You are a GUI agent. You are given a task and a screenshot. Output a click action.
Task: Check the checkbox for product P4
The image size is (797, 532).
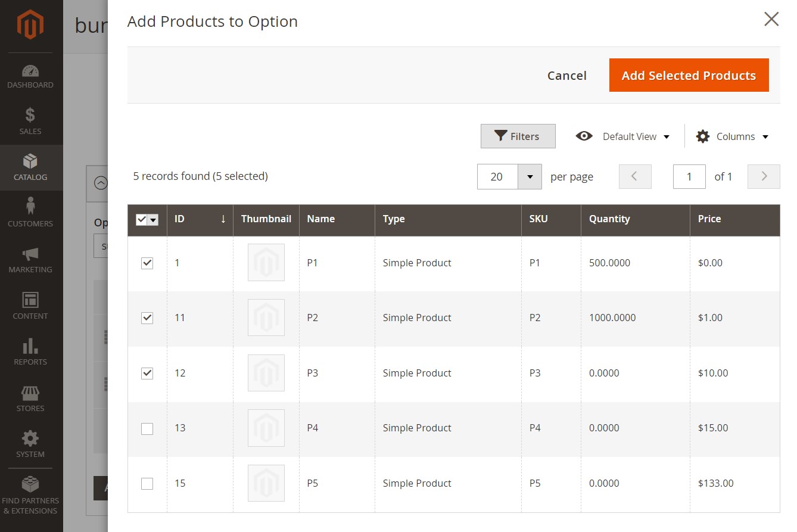coord(147,428)
